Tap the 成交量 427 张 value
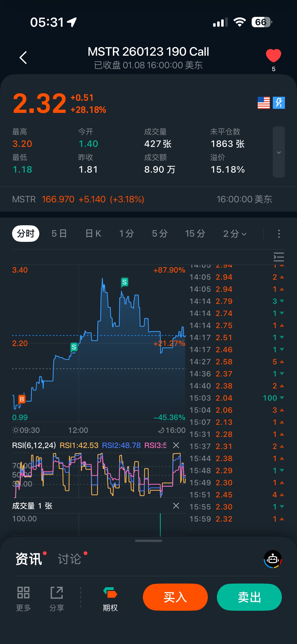 click(158, 144)
